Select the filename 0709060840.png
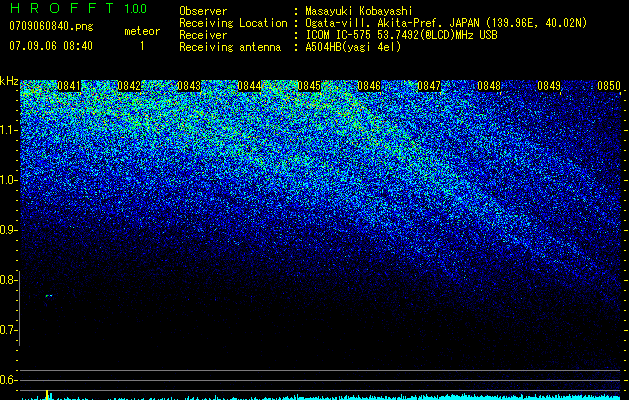 pos(51,26)
